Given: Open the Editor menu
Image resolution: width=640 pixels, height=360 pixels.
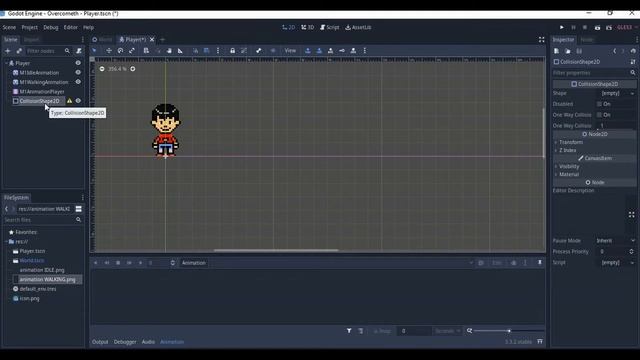Looking at the screenshot, I should (x=71, y=27).
